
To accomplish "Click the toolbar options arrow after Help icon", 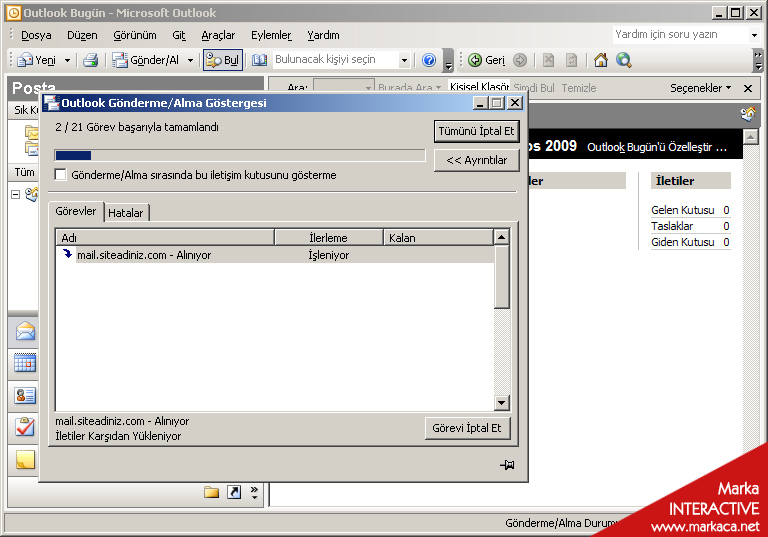I will tap(448, 60).
